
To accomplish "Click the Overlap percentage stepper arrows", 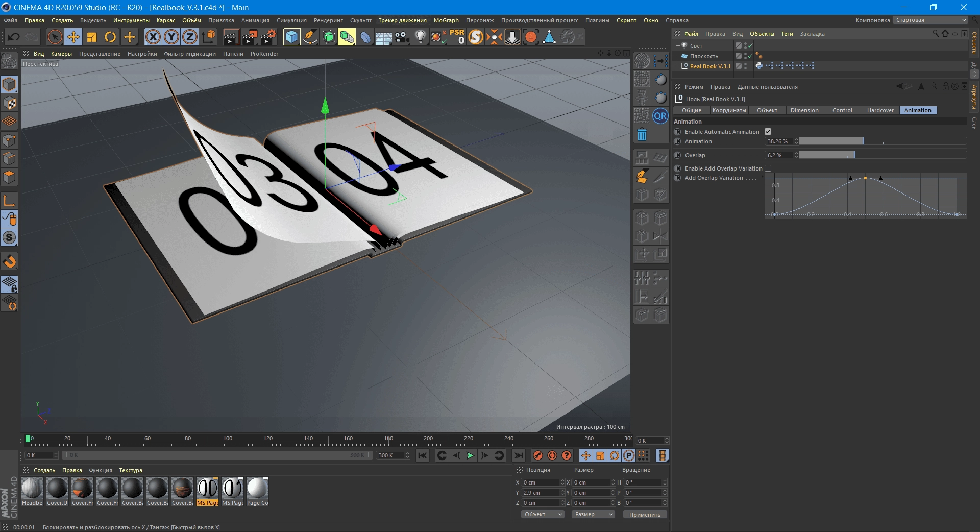I will click(796, 155).
